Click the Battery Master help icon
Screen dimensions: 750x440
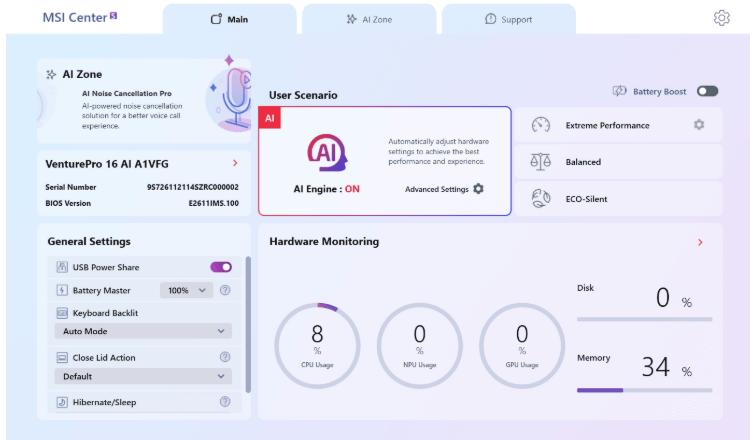tap(225, 290)
